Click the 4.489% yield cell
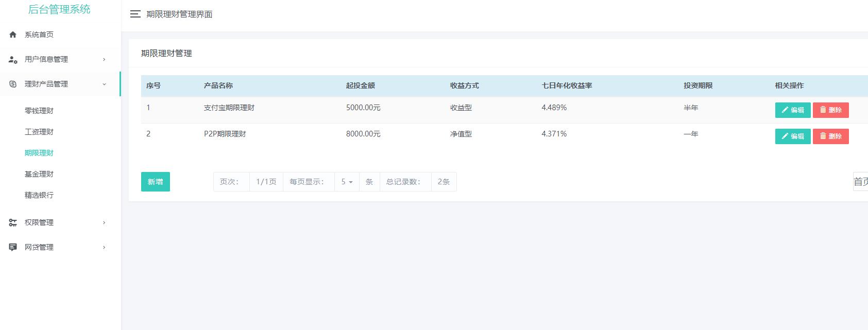 [554, 108]
